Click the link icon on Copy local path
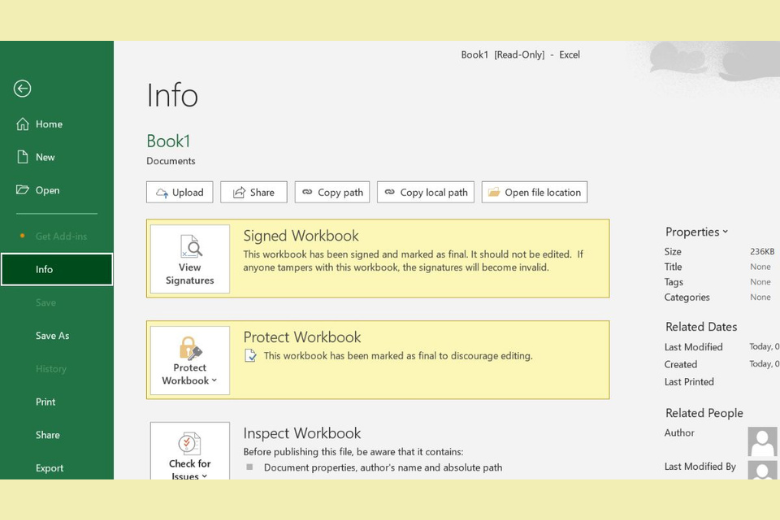780x520 pixels. 390,192
